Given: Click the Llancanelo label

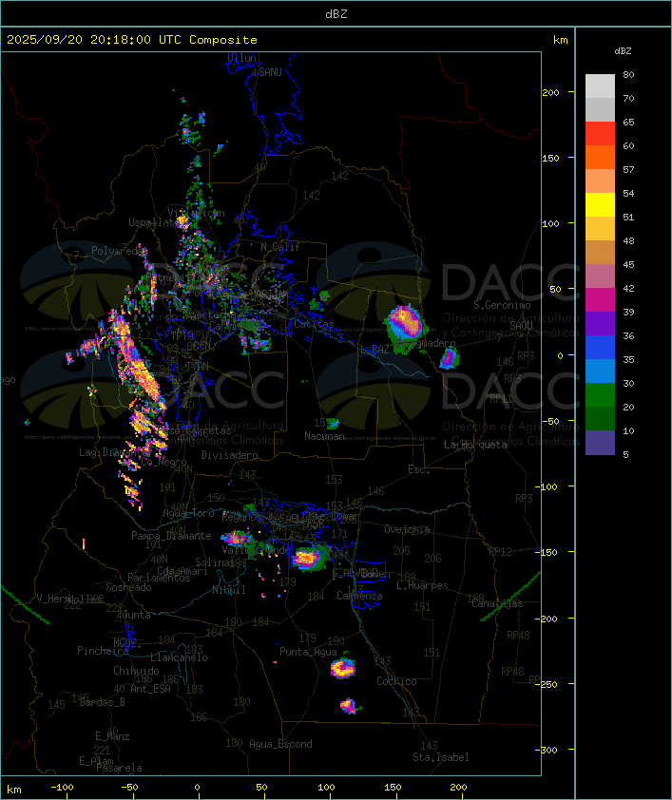Looking at the screenshot, I should (179, 658).
